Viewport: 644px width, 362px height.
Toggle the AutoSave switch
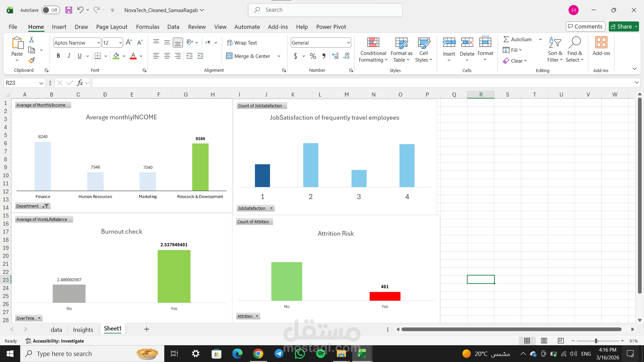50,10
